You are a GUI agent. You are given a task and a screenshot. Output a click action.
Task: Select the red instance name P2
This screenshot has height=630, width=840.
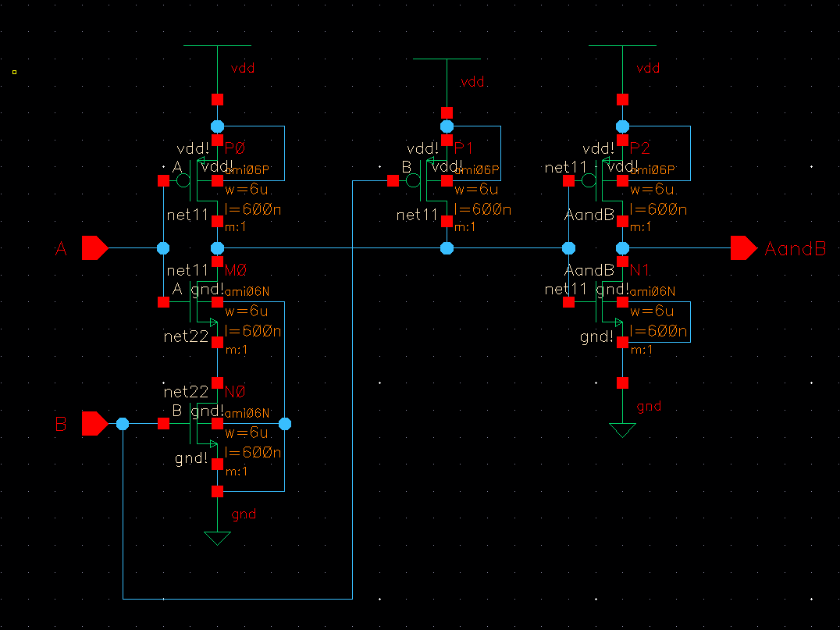coord(639,148)
